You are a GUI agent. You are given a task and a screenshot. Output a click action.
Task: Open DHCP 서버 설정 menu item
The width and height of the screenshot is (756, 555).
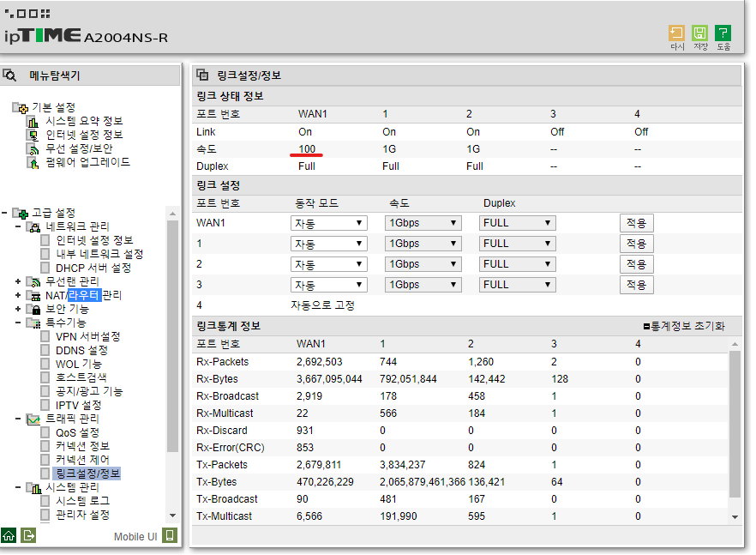tap(93, 268)
